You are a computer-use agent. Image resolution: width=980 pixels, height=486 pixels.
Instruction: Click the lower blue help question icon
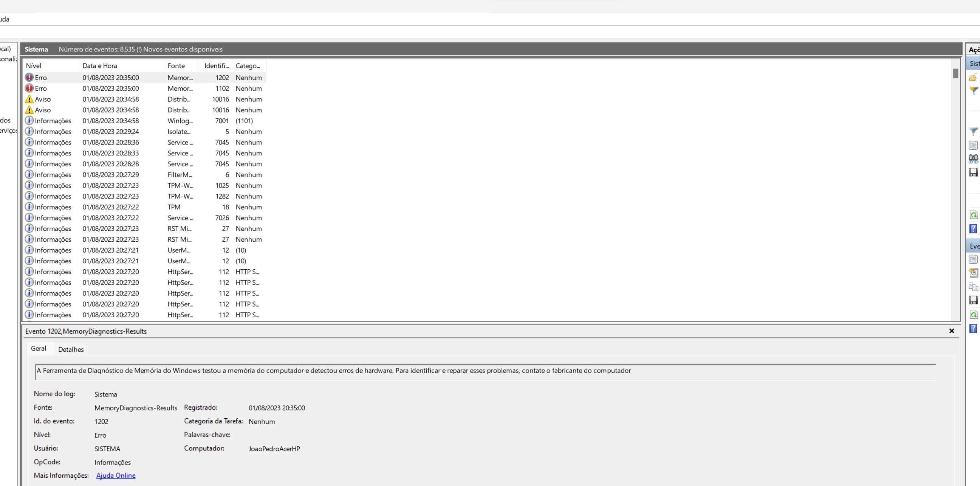pos(973,328)
